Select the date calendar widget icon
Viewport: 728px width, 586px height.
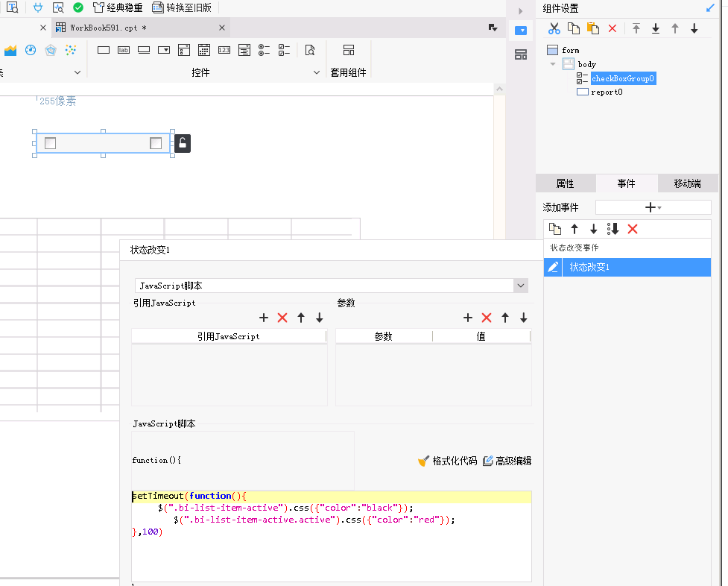coord(204,50)
